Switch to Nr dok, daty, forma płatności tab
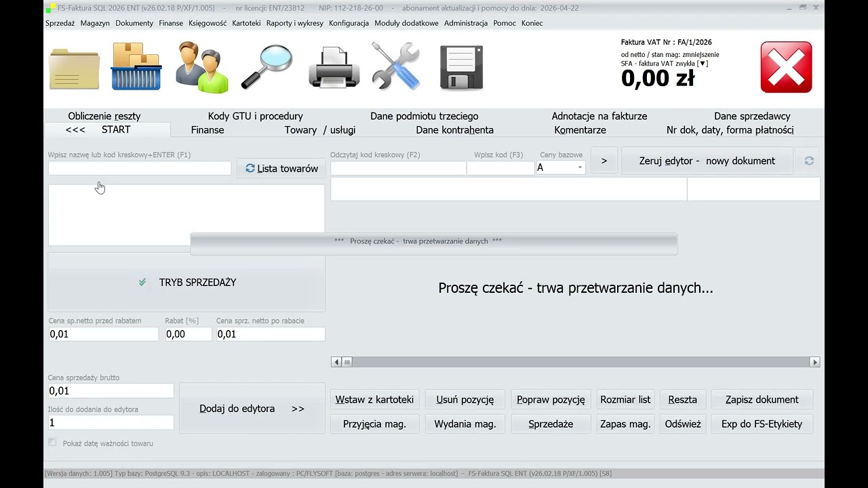The image size is (868, 488). coord(730,130)
